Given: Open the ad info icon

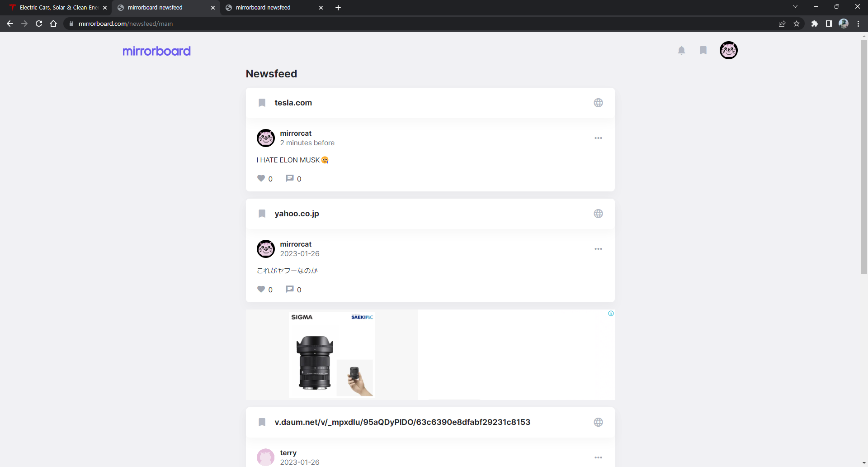Looking at the screenshot, I should pos(611,313).
